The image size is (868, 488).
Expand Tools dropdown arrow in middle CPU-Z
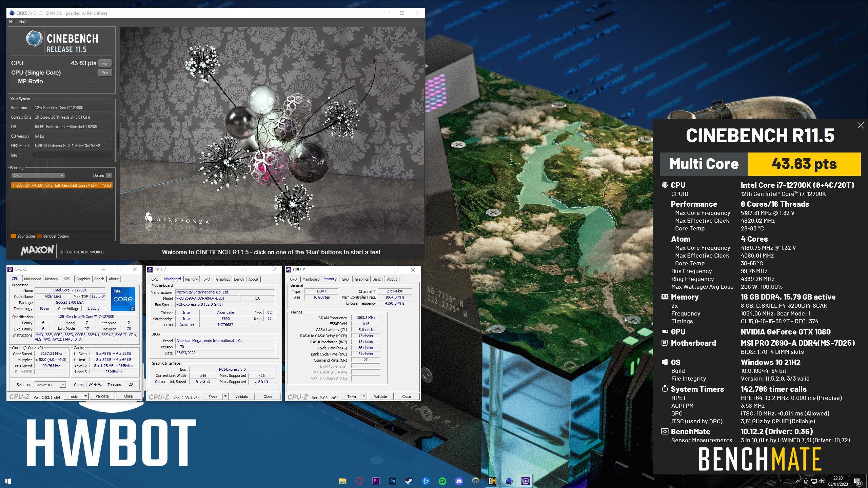tap(225, 396)
